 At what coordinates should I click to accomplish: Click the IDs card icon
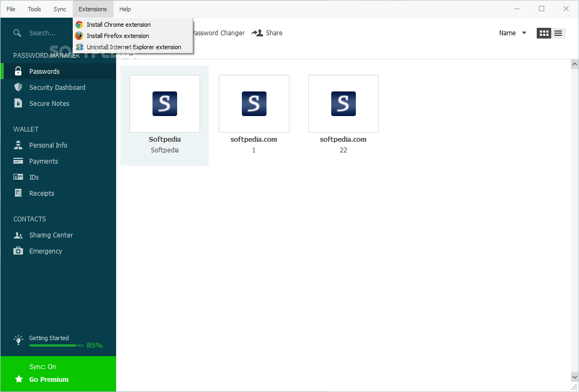coord(18,177)
